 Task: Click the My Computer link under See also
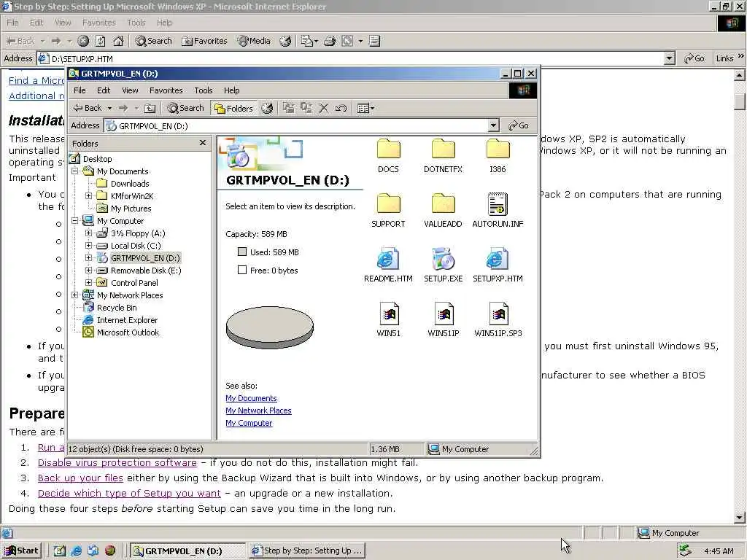coord(249,423)
